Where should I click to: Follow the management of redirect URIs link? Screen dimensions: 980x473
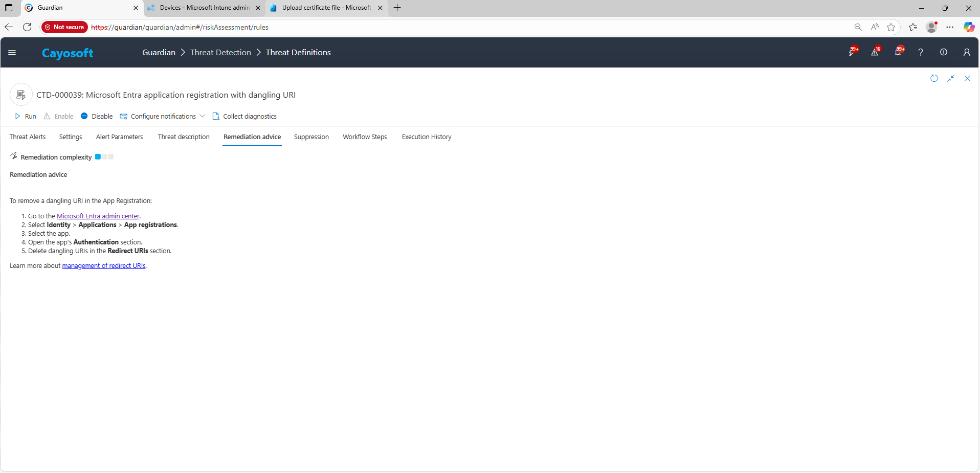104,266
